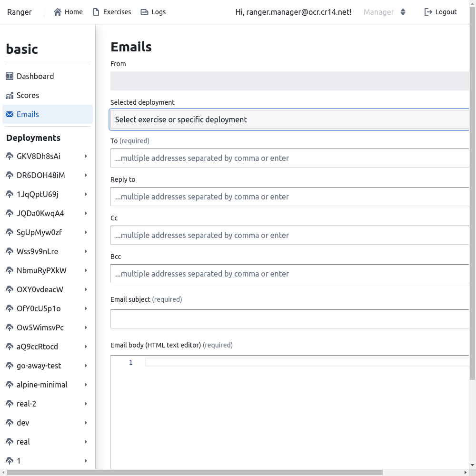Click line 1 in HTML body editor
This screenshot has width=476, height=476.
tap(305, 363)
